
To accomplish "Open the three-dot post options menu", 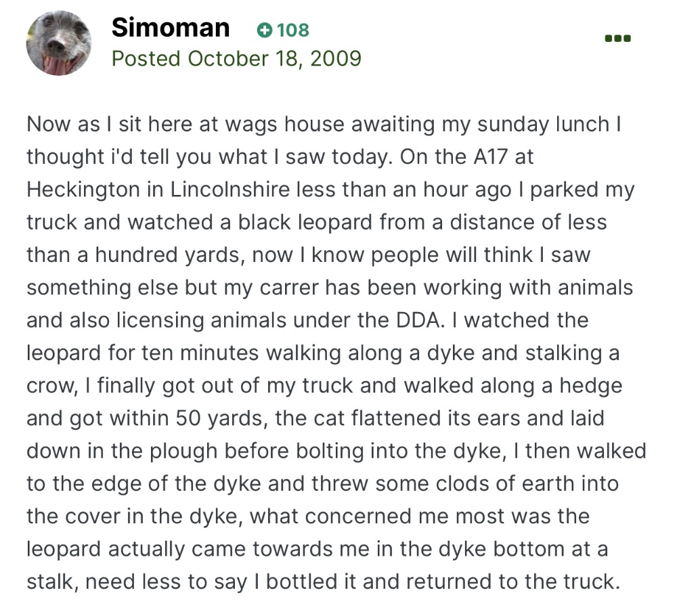I will [617, 39].
